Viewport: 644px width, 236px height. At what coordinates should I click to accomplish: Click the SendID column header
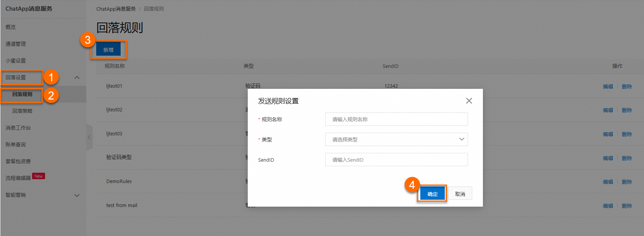point(391,66)
